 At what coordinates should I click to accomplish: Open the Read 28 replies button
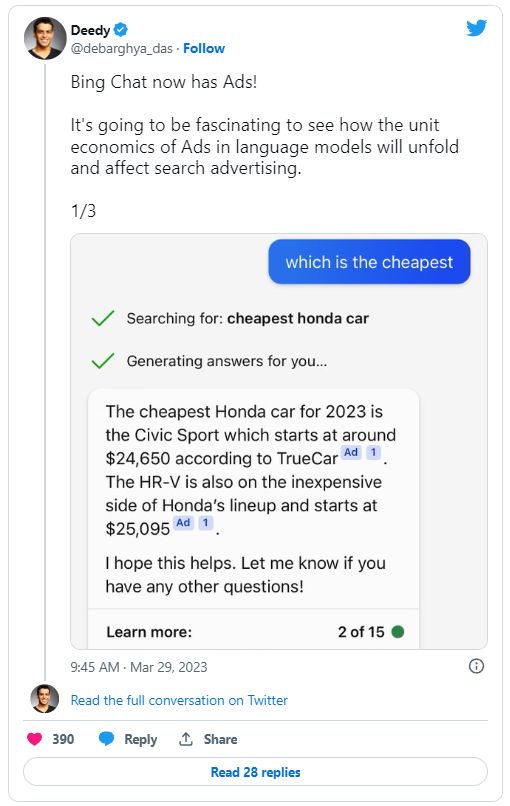tap(256, 772)
